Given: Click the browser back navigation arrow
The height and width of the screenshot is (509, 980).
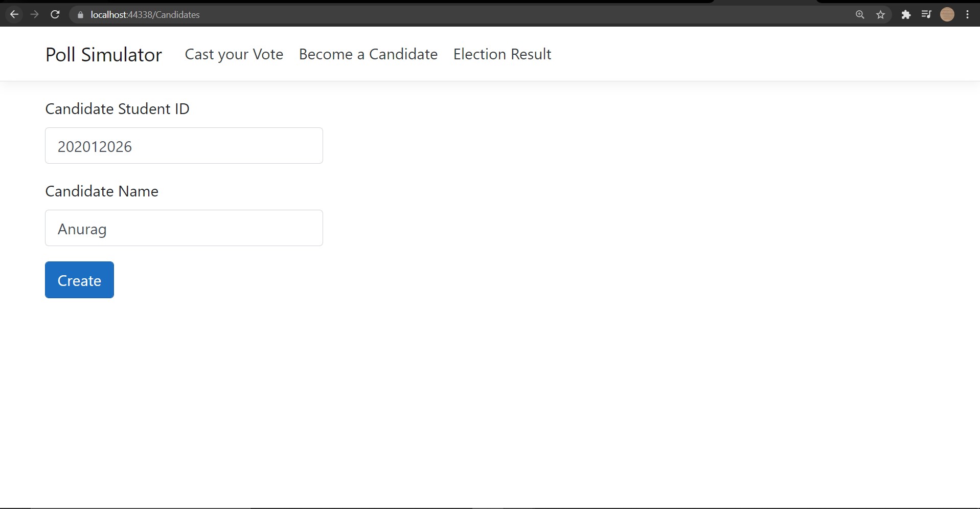Looking at the screenshot, I should [x=14, y=14].
